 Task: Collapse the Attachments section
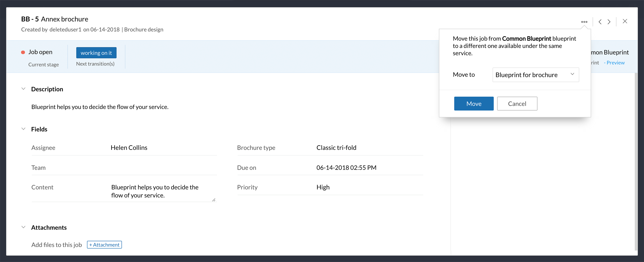pyautogui.click(x=23, y=227)
